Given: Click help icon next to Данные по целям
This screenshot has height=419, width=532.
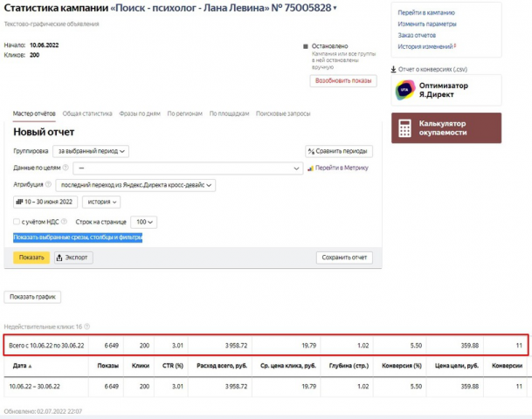Looking at the screenshot, I should (x=66, y=168).
